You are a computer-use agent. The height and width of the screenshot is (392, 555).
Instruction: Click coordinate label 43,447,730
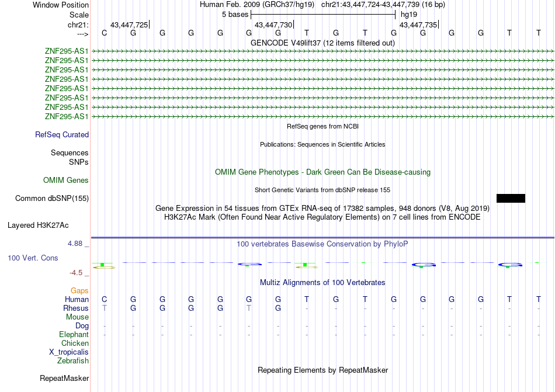pyautogui.click(x=273, y=25)
